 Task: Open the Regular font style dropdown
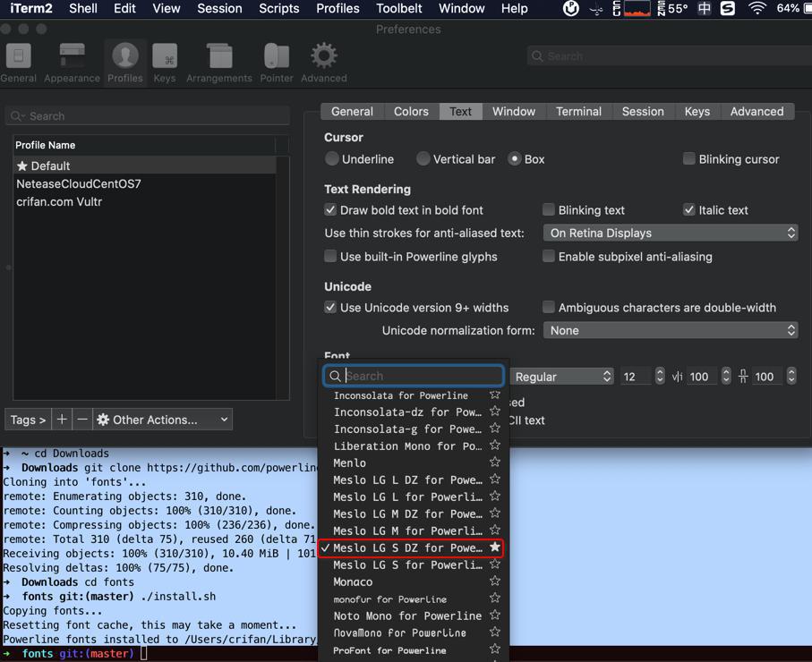click(x=562, y=377)
